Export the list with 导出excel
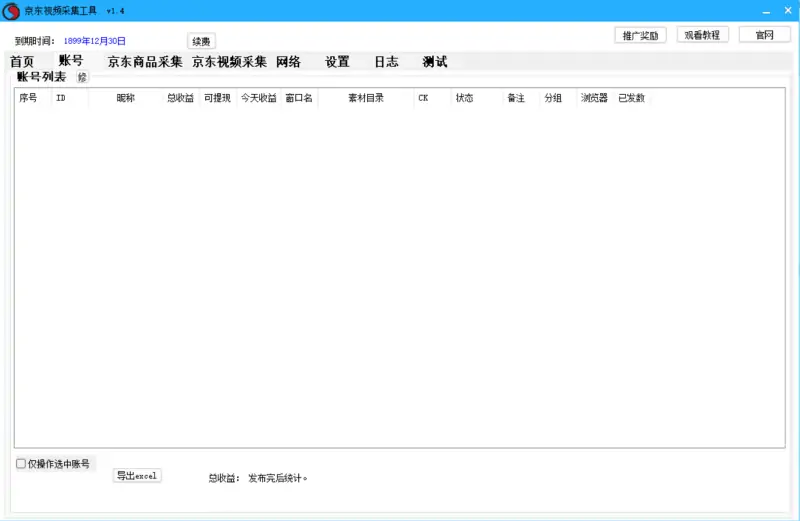 (x=137, y=476)
